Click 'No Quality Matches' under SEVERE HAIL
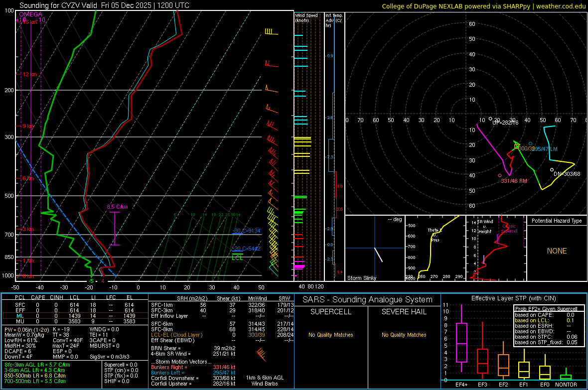This screenshot has height=390, width=588. 404,335
